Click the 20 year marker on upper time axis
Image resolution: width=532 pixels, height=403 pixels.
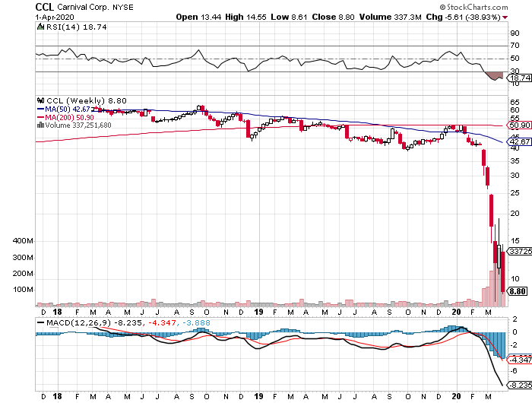(456, 312)
